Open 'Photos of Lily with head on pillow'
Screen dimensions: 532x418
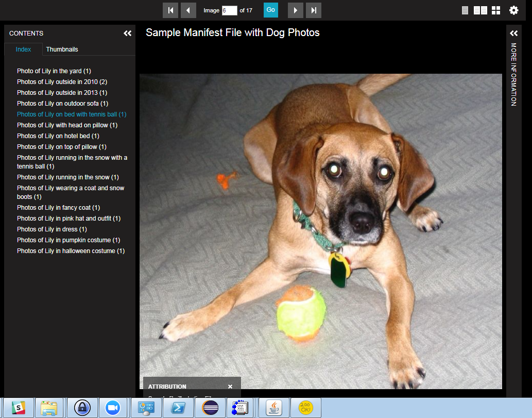coord(67,125)
